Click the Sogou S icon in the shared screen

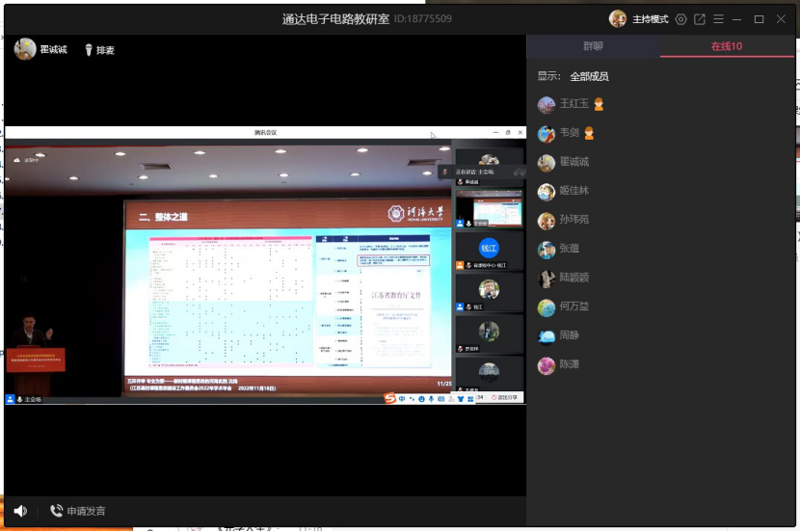(x=389, y=398)
